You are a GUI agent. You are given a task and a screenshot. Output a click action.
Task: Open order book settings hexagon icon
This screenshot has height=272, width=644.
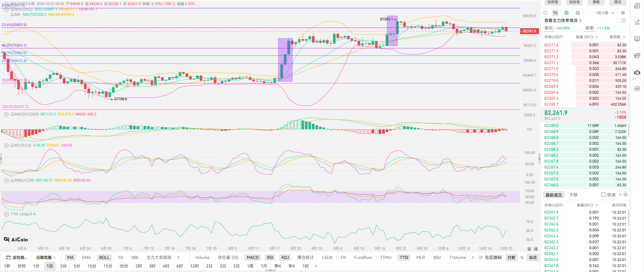pyautogui.click(x=623, y=13)
